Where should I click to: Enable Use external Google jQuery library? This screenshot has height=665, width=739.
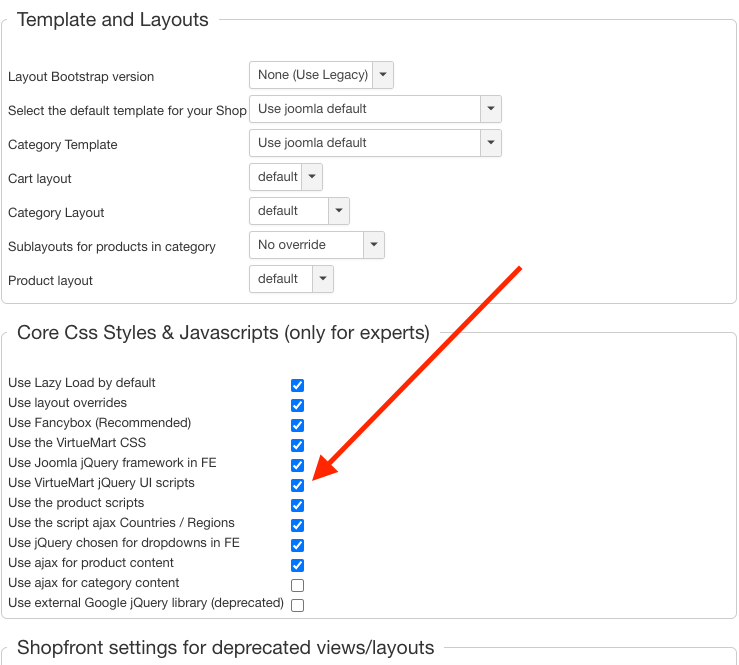pos(297,605)
